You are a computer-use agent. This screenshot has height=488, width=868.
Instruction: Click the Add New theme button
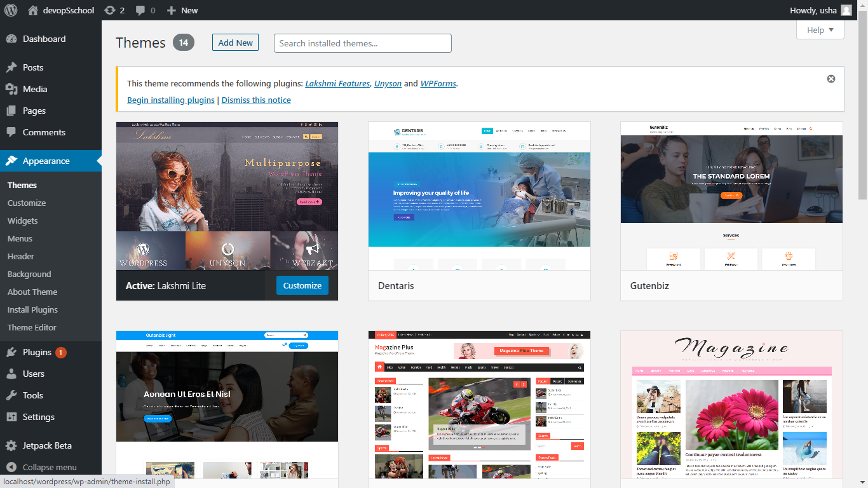click(x=235, y=43)
